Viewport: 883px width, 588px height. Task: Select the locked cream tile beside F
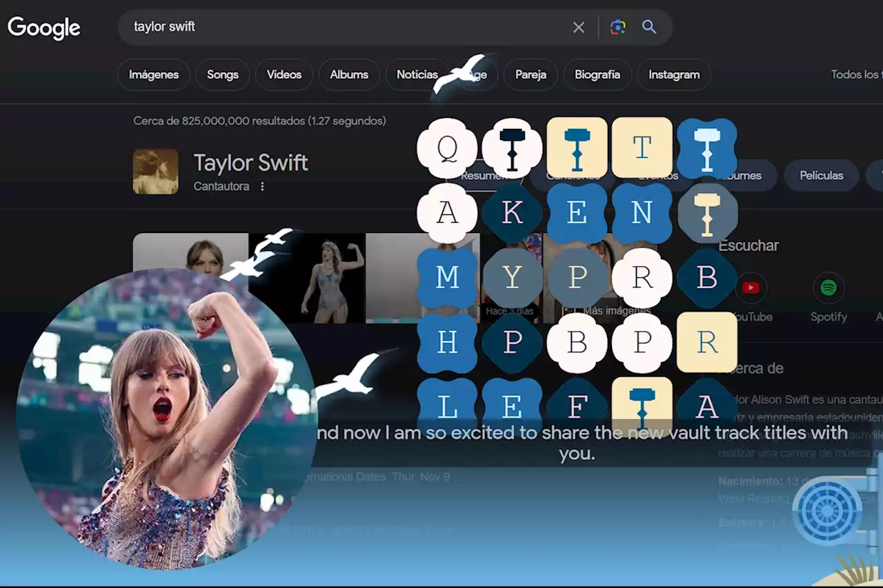642,407
